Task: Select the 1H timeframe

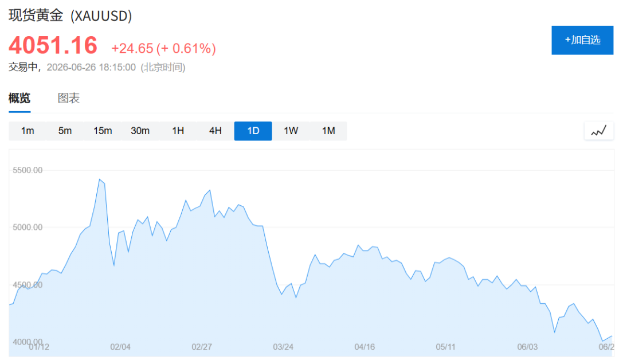Action: [x=178, y=131]
